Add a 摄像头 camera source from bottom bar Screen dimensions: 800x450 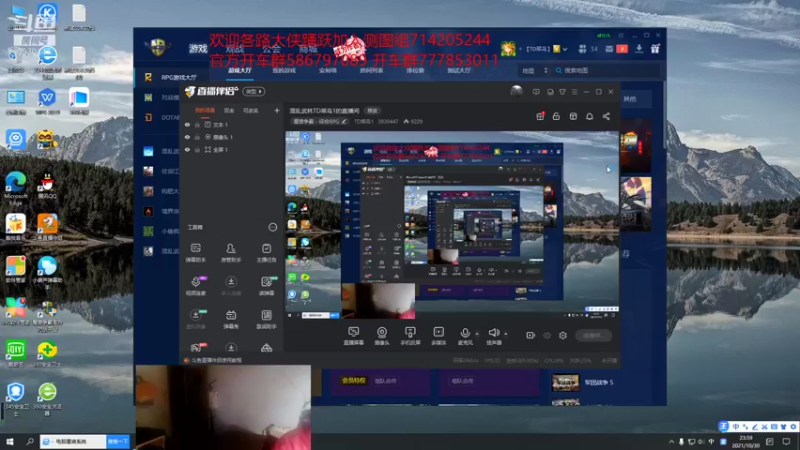tap(382, 336)
